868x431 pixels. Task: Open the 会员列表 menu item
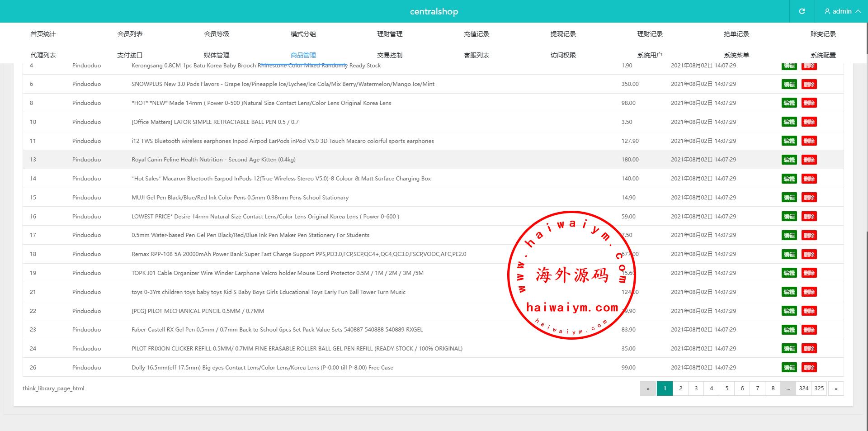pos(130,34)
